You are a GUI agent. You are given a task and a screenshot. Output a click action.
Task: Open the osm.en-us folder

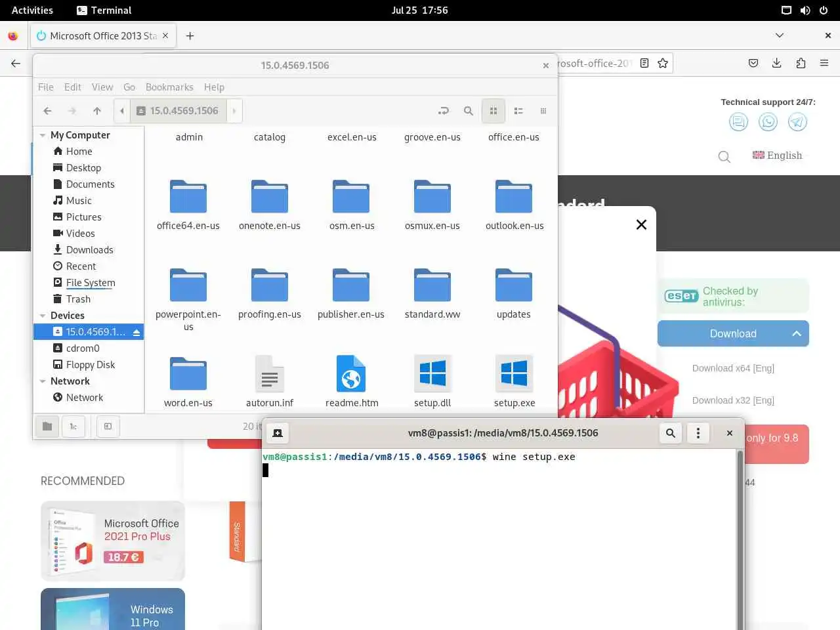click(x=351, y=205)
